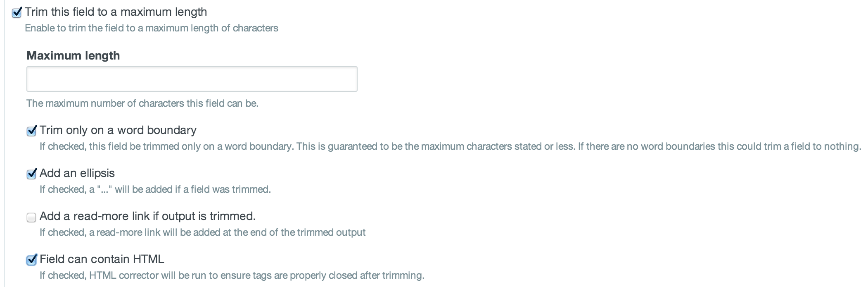Click the Trim only on a word boundary label

(x=118, y=130)
